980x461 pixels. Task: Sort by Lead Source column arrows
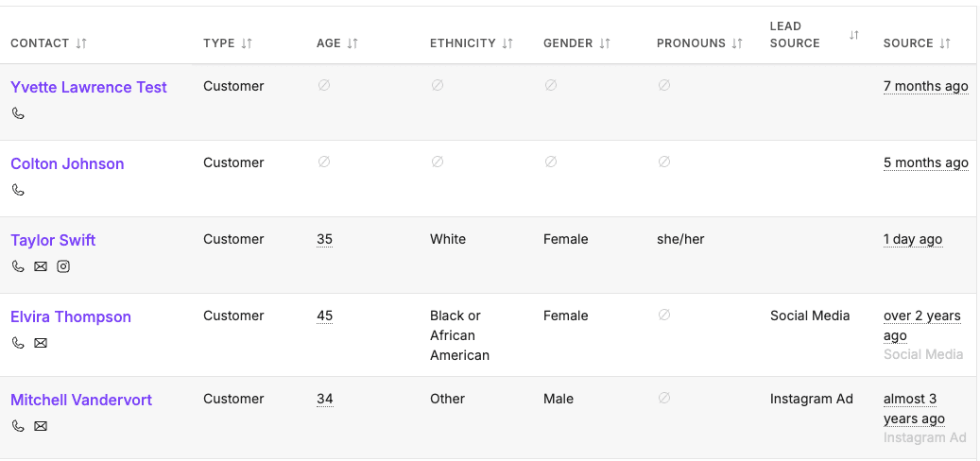click(854, 35)
